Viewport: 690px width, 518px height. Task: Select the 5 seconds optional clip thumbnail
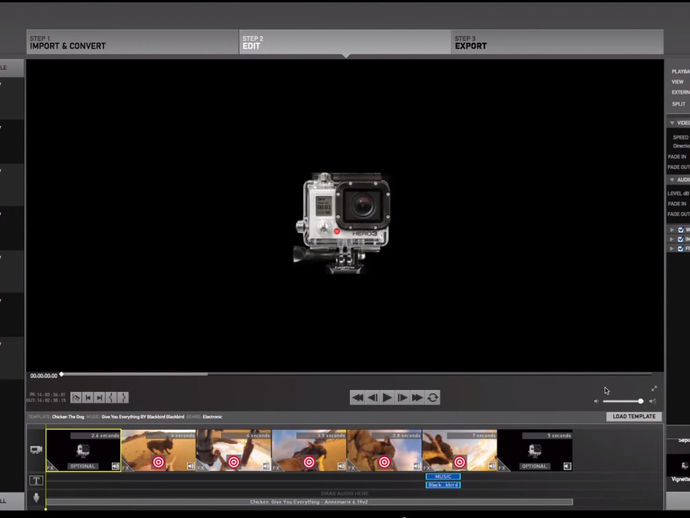click(x=535, y=450)
